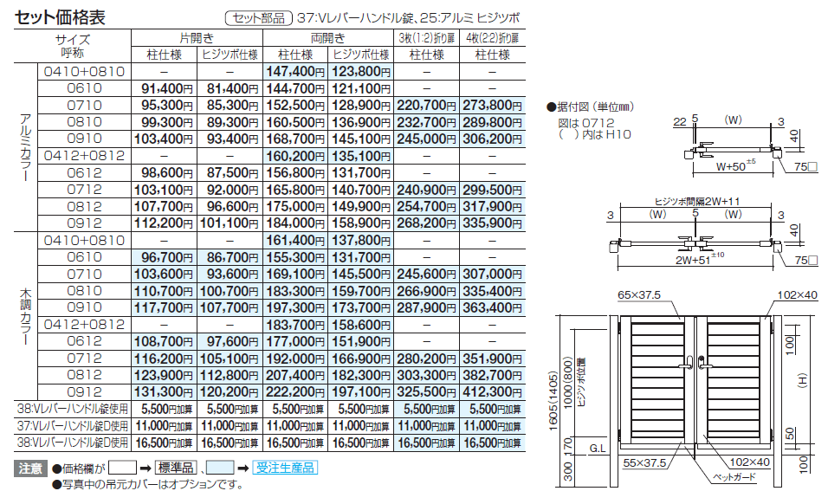Image resolution: width=828 pixels, height=504 pixels.
Task: Select the 184,000円 price cell
Action: 295,223
